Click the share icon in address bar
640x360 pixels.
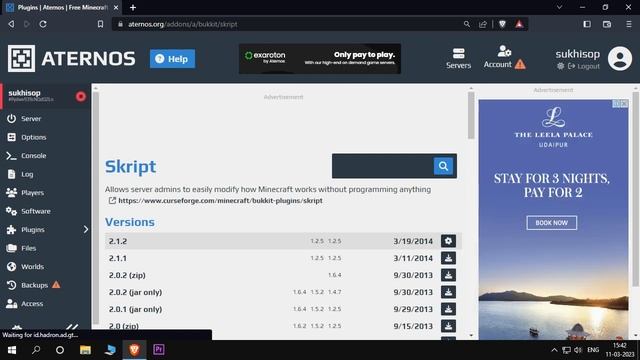(x=483, y=24)
